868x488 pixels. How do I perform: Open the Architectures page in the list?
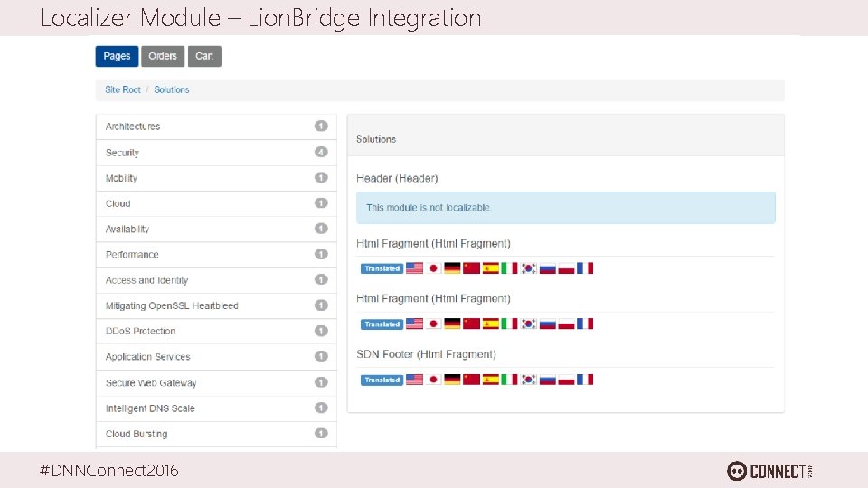pyautogui.click(x=216, y=127)
